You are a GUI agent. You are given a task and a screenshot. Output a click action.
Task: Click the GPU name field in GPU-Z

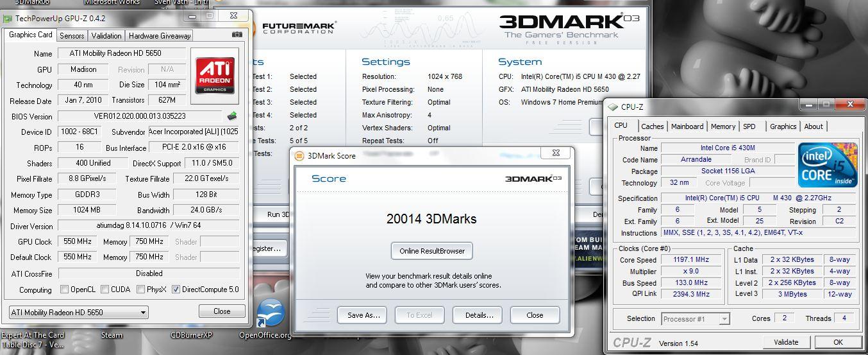pyautogui.click(x=122, y=53)
